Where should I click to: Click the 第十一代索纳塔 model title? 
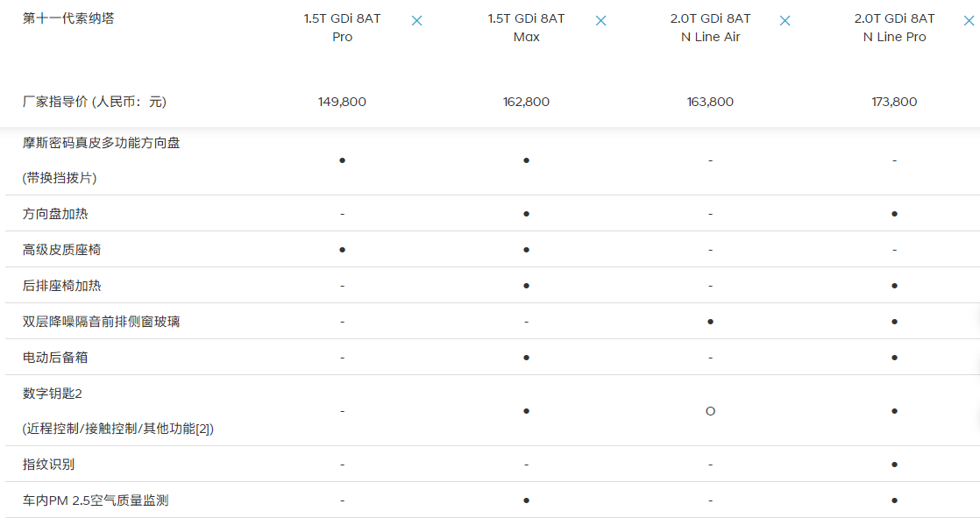(68, 18)
